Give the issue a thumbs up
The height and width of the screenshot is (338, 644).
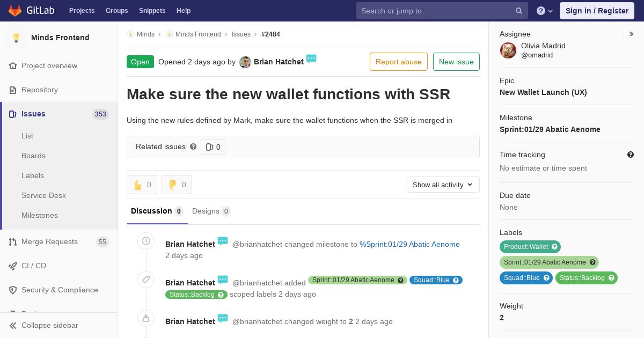142,185
